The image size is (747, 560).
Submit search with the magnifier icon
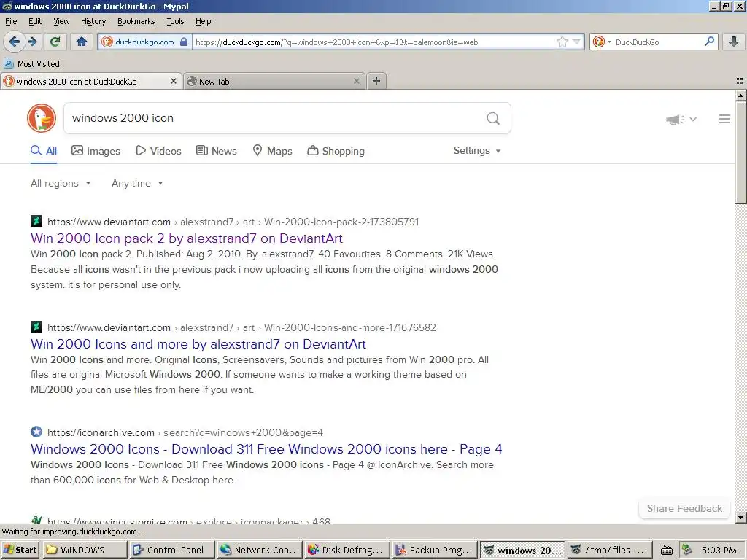pyautogui.click(x=493, y=118)
